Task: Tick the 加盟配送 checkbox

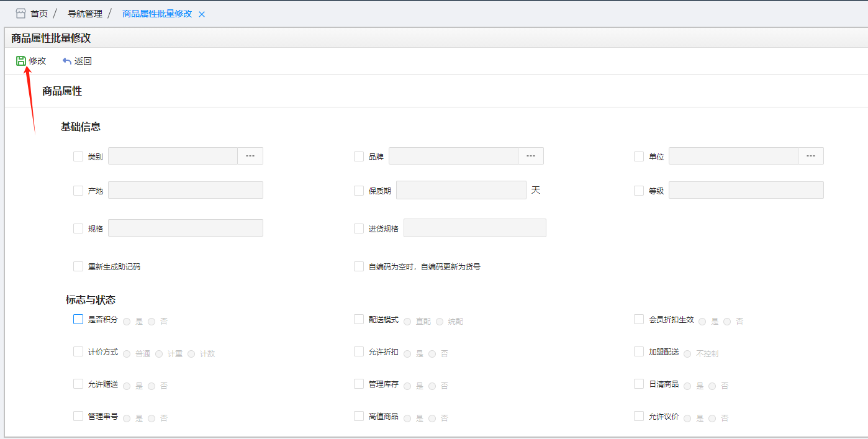Action: click(x=639, y=351)
